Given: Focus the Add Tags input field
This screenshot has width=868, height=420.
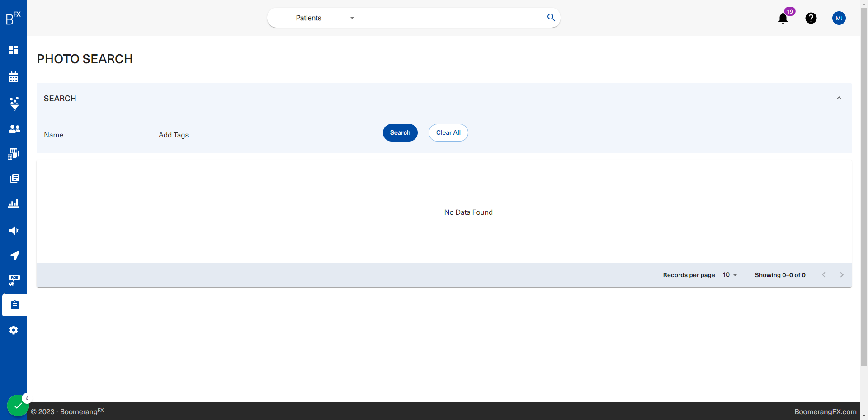Looking at the screenshot, I should 267,135.
